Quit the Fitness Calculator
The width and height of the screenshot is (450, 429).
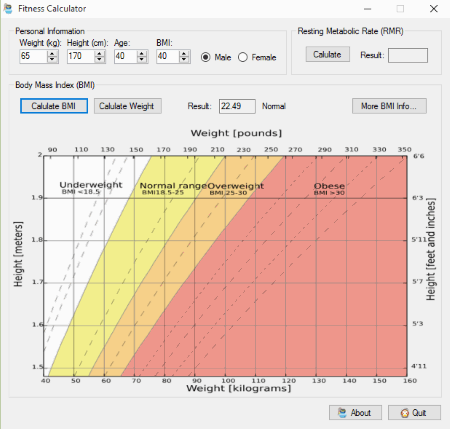point(414,413)
